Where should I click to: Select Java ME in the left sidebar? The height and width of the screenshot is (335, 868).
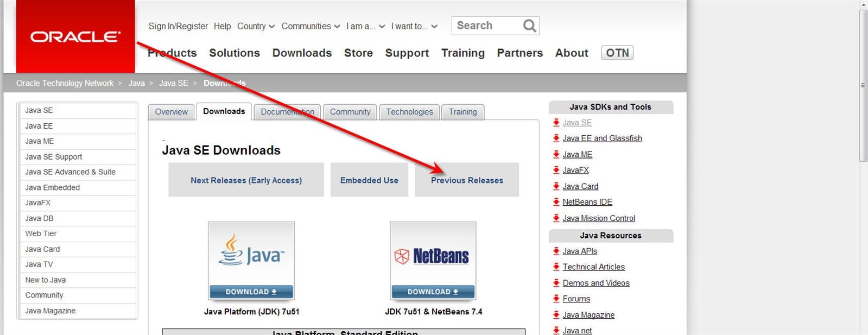(x=78, y=141)
